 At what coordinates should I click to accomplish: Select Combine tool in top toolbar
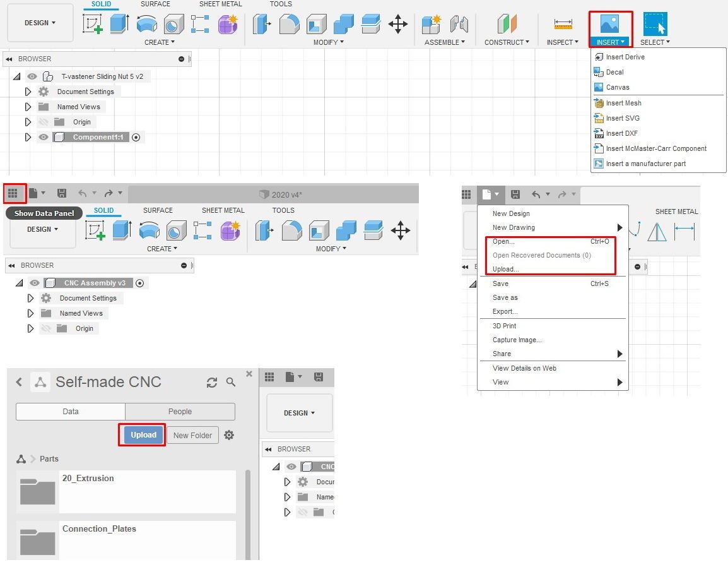(344, 24)
